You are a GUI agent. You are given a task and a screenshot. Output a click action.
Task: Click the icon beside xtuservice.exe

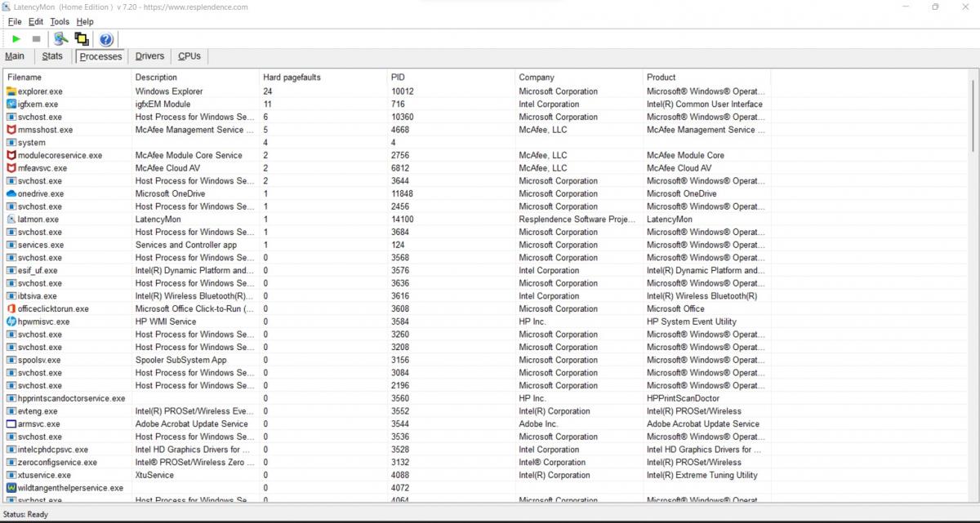point(11,475)
